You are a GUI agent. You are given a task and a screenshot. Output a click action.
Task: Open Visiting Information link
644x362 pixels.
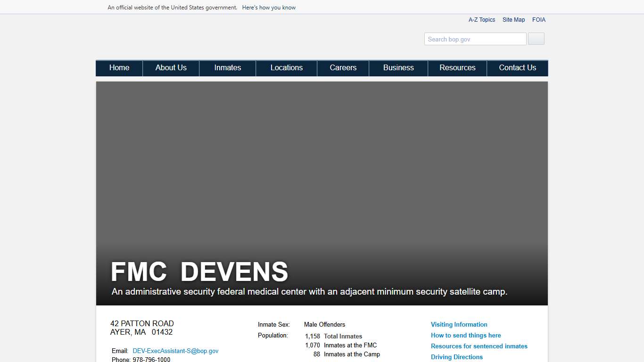click(x=459, y=324)
